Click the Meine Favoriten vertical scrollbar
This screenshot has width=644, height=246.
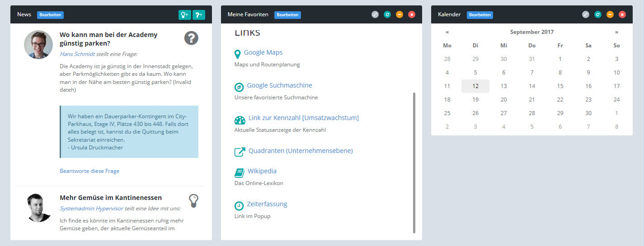414,162
